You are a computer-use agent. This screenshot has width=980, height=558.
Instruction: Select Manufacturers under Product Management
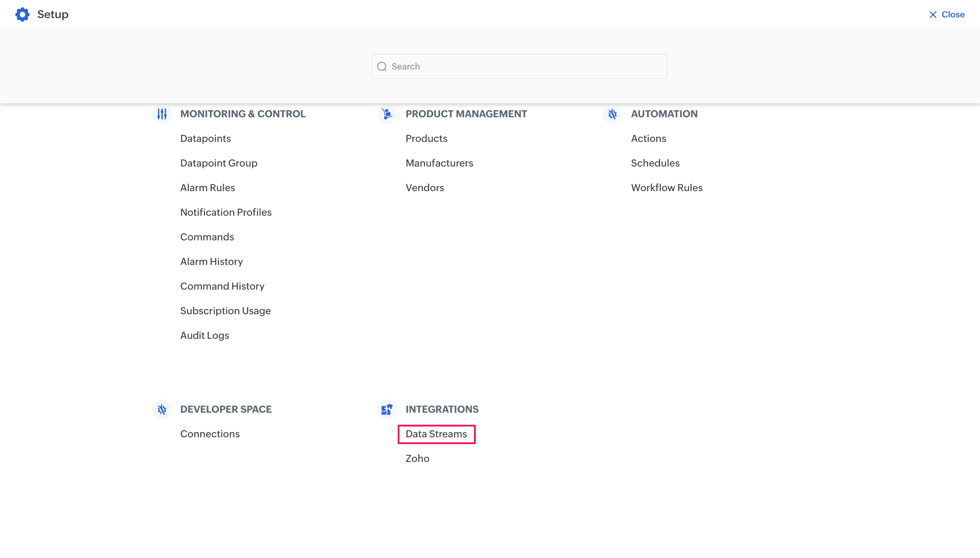tap(439, 163)
